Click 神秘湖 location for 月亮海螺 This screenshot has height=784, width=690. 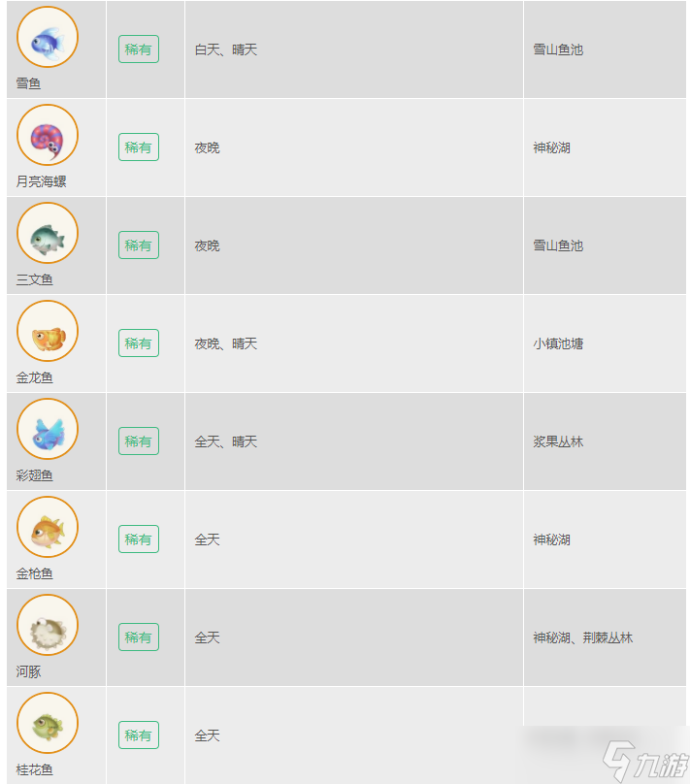tap(551, 147)
